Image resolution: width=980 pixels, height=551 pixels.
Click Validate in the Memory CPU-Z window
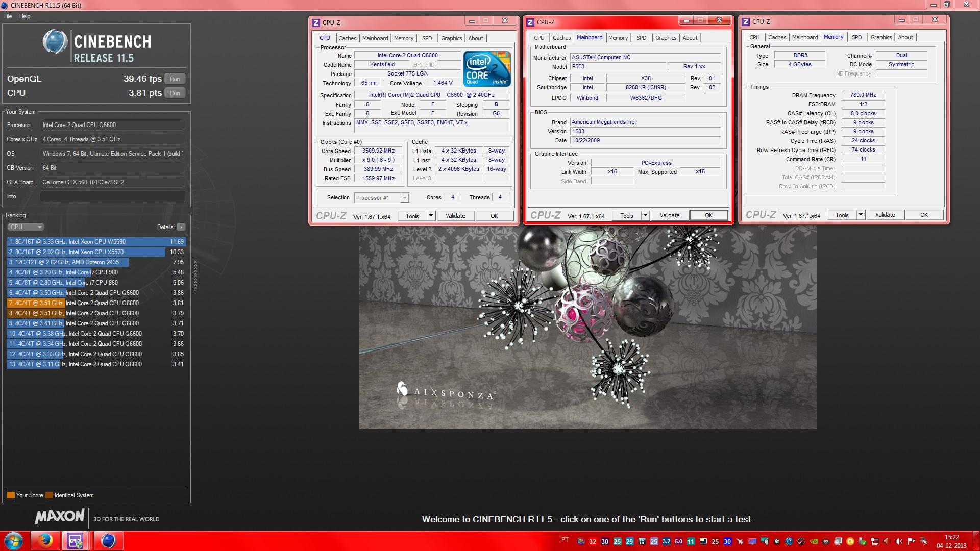[885, 215]
